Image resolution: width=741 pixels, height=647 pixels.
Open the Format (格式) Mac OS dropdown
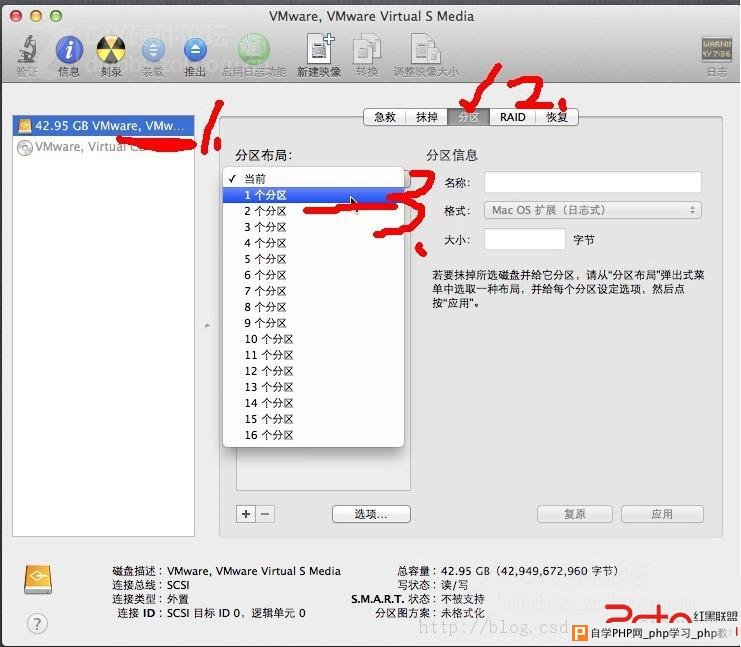593,210
